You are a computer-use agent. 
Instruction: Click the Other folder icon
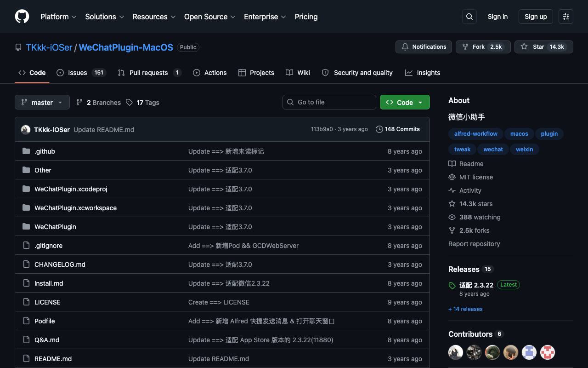coord(26,170)
